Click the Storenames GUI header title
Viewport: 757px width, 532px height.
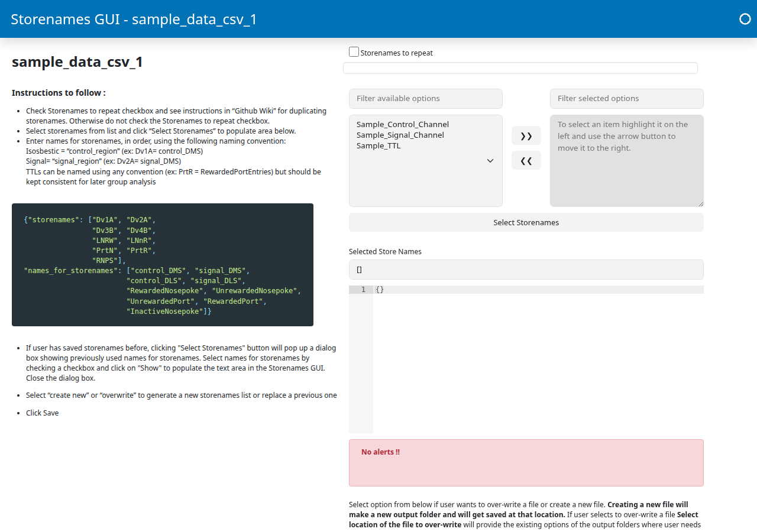pos(134,19)
